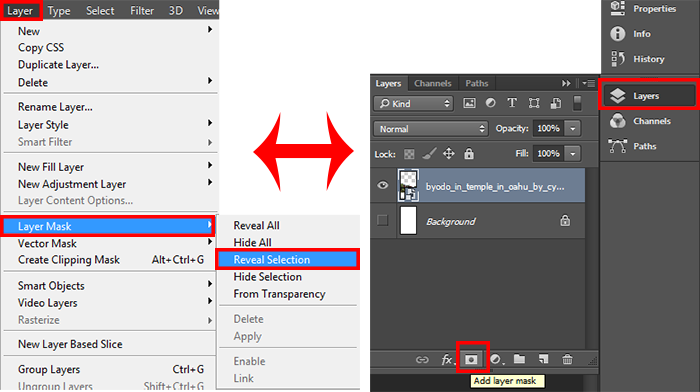Choose Reveal Selection from submenu
Screen dimensions: 700x392
(x=288, y=259)
